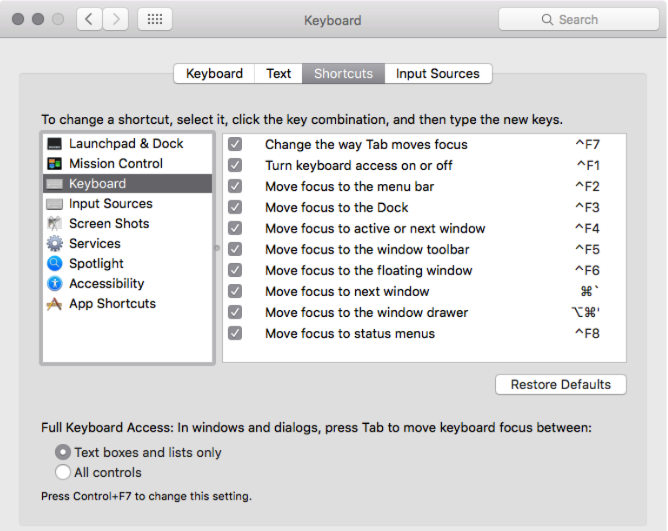Screen dimensions: 668x531
Task: Toggle Move focus to the floating window checkbox
Action: [235, 270]
